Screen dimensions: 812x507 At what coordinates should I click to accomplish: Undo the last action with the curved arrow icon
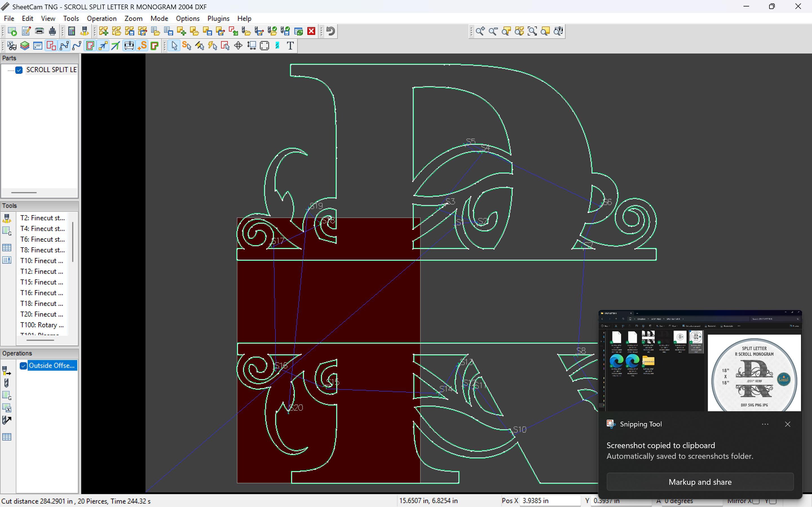330,31
